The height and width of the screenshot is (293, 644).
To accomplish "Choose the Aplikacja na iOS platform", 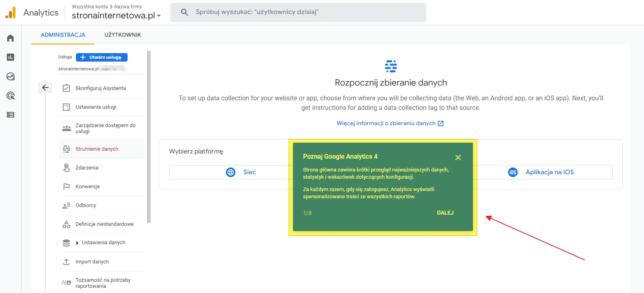I will point(541,172).
